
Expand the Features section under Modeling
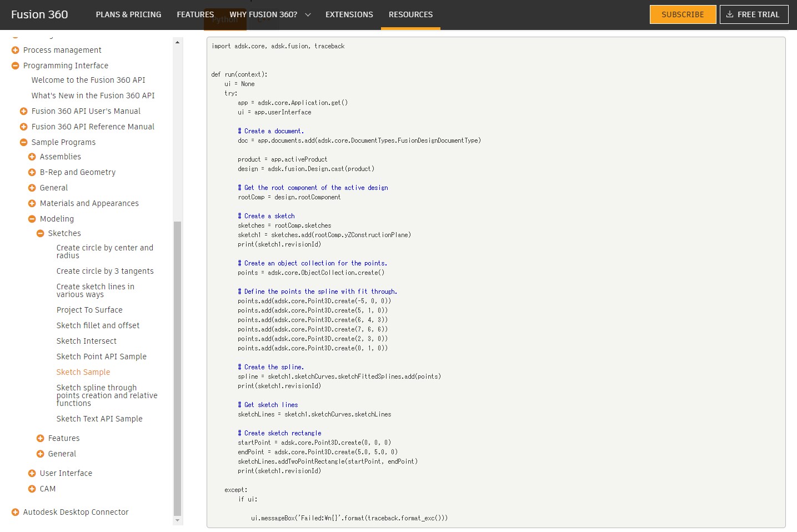(x=41, y=438)
